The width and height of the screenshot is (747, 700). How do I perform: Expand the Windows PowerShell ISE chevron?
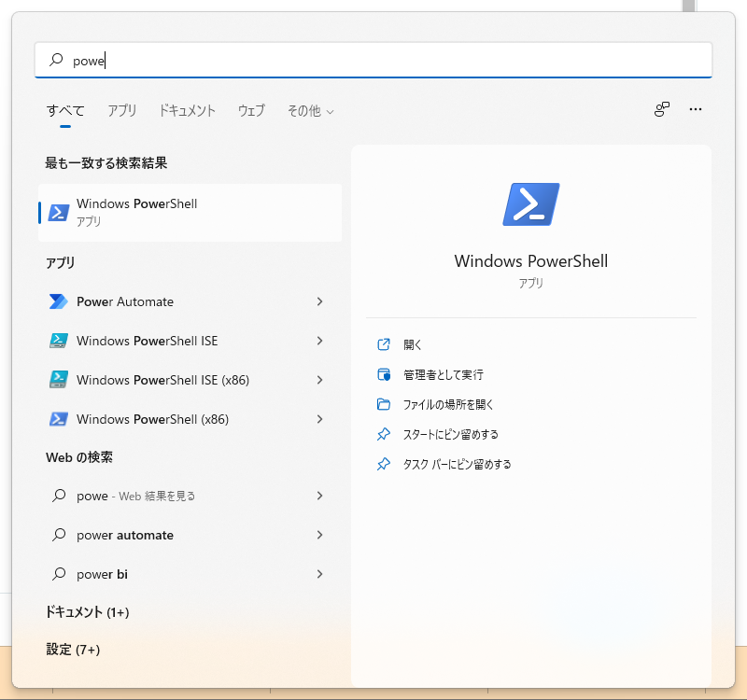point(319,341)
